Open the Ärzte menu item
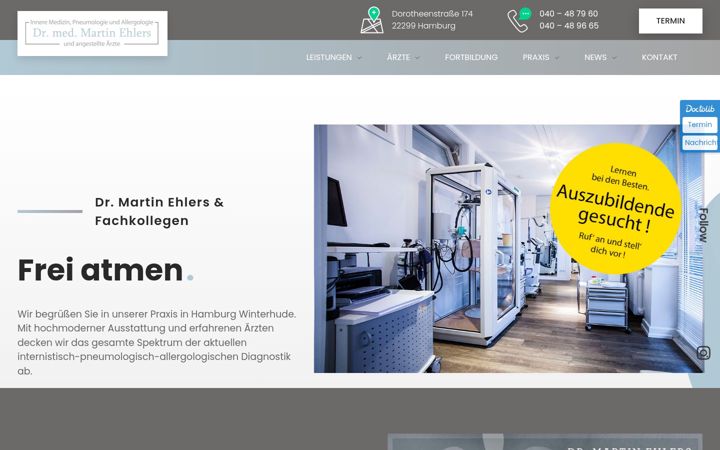This screenshot has width=720, height=450. (398, 57)
